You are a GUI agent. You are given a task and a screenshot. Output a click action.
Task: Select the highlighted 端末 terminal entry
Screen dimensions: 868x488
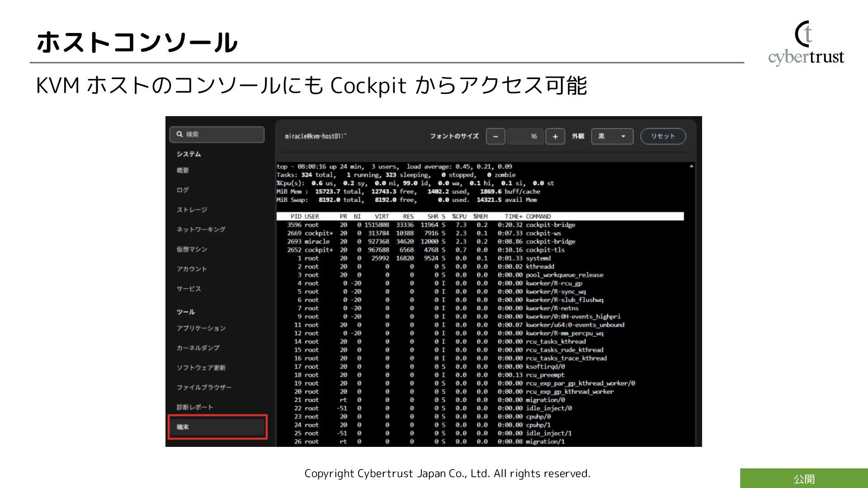(217, 427)
